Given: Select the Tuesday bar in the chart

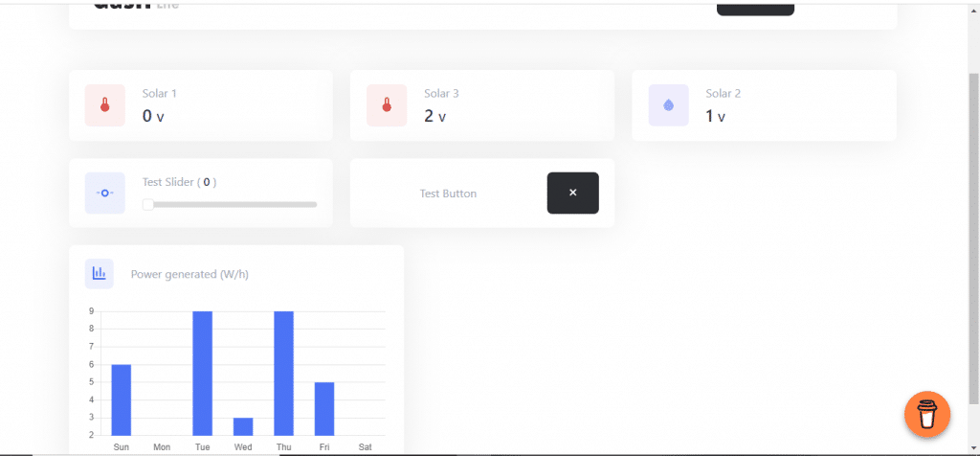Looking at the screenshot, I should tap(202, 373).
